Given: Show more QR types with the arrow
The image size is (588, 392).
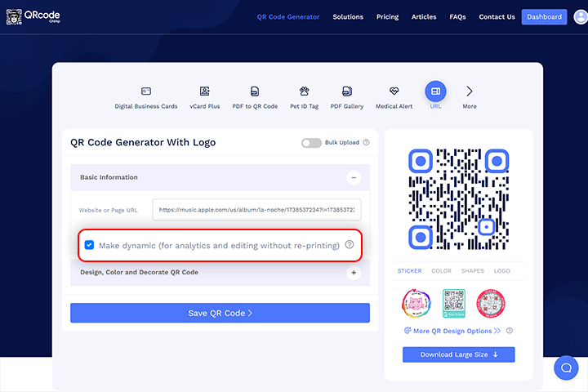Looking at the screenshot, I should (x=469, y=91).
